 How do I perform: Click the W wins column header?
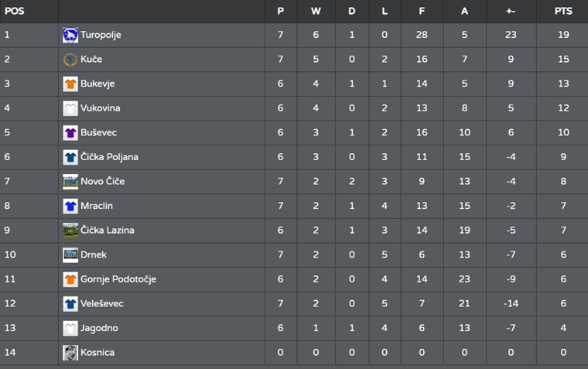316,12
